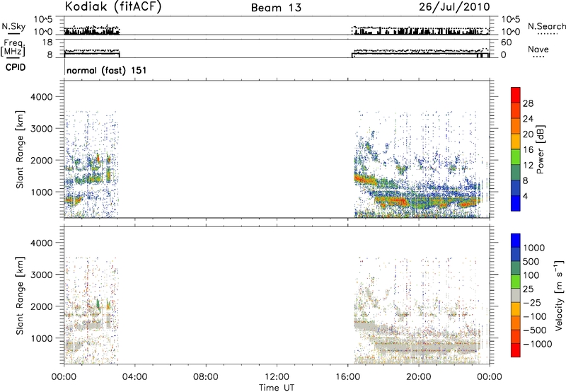Click the '28' tick on Power scale
Image resolution: width=566 pixels, height=392 pixels.
pyautogui.click(x=528, y=103)
